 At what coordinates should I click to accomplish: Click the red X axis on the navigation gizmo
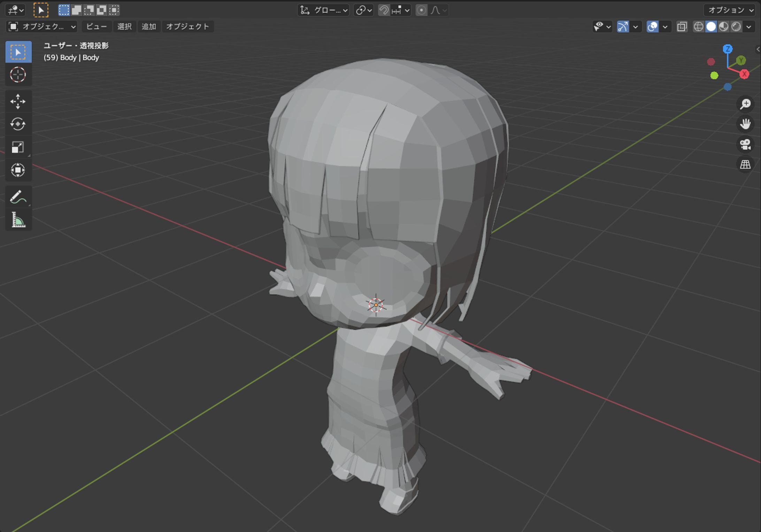coord(745,74)
